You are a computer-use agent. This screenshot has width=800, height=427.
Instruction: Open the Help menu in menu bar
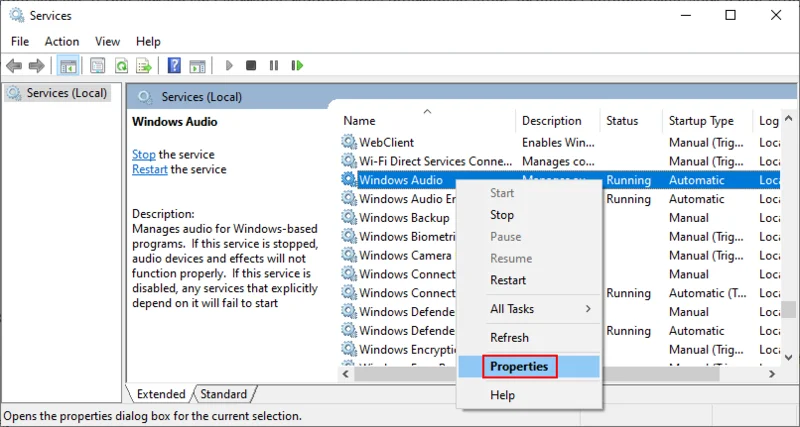click(x=148, y=41)
